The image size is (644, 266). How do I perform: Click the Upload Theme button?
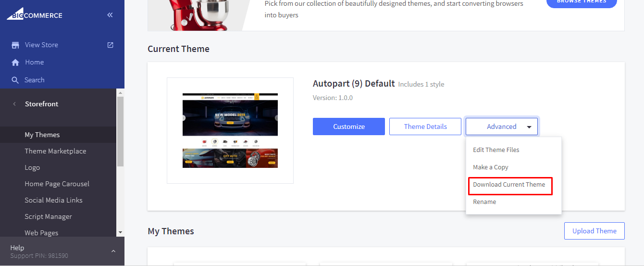(x=594, y=231)
